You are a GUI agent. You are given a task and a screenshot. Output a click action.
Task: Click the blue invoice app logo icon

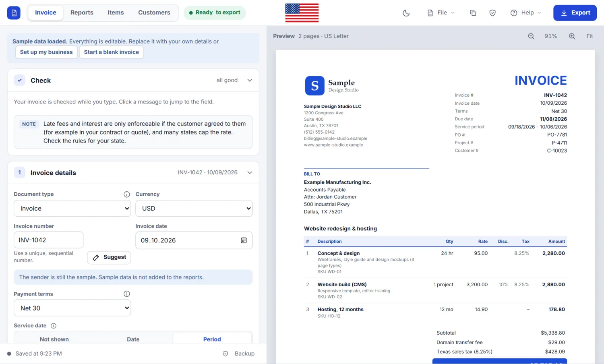tap(14, 13)
